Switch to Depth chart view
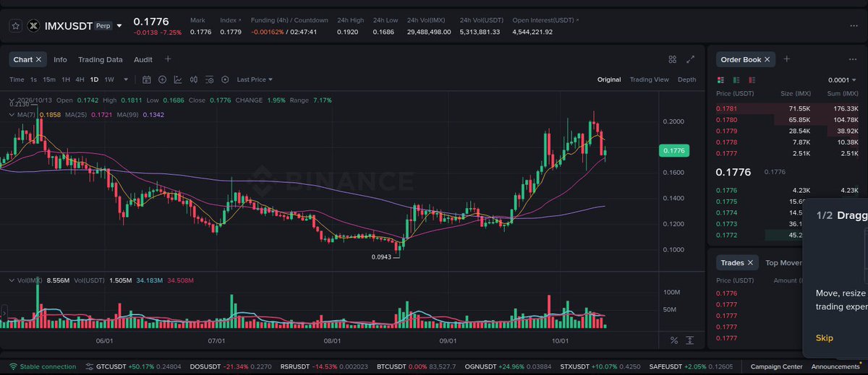868x375 pixels. tap(686, 79)
